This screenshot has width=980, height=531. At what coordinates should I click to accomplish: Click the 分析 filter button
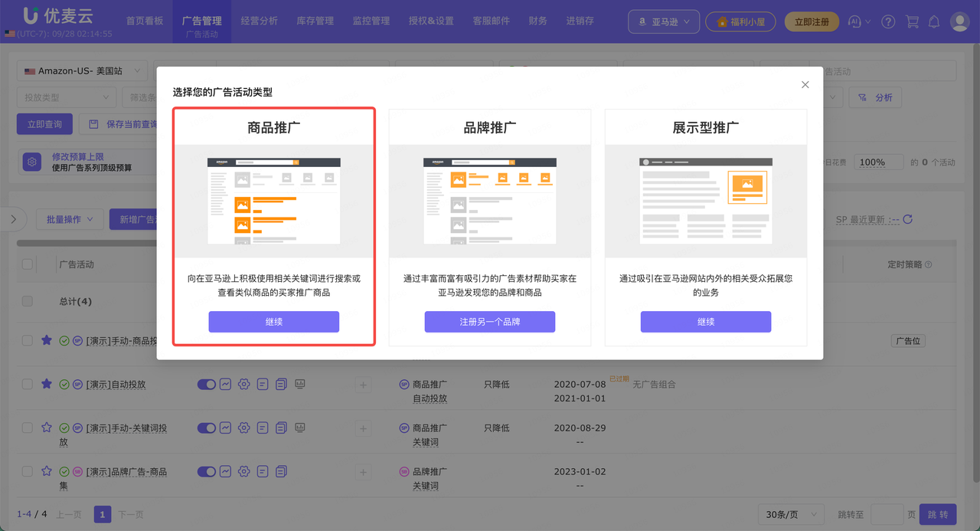(x=877, y=97)
